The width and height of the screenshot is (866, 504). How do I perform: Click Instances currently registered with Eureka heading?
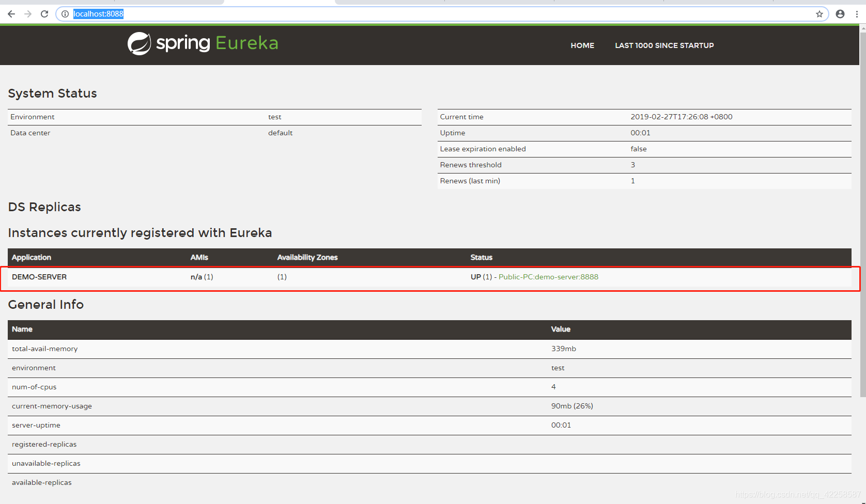coord(140,233)
